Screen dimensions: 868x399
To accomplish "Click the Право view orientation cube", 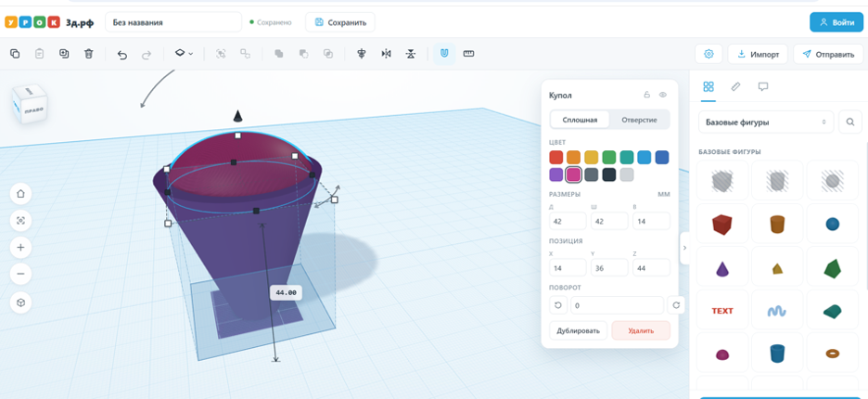I will (30, 105).
